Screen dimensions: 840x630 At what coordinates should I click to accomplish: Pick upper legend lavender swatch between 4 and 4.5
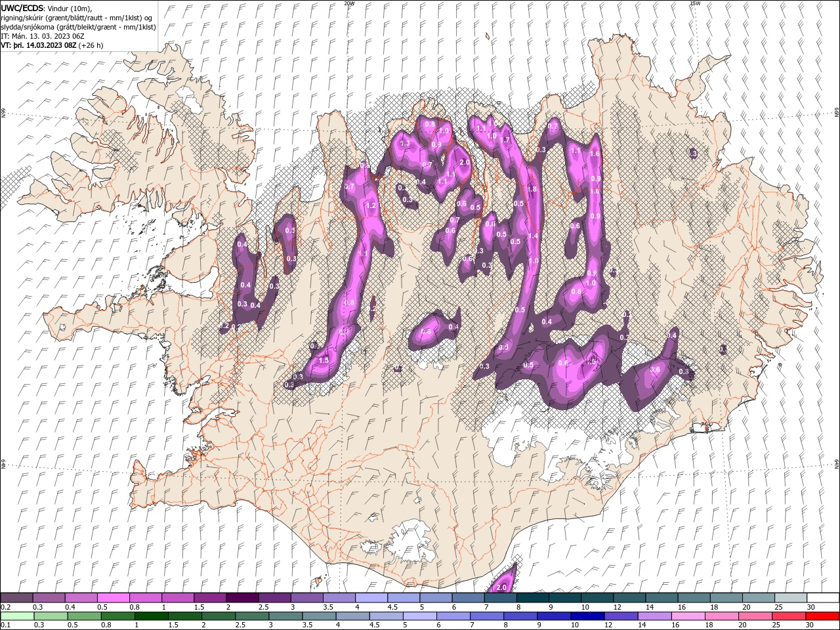[x=371, y=598]
